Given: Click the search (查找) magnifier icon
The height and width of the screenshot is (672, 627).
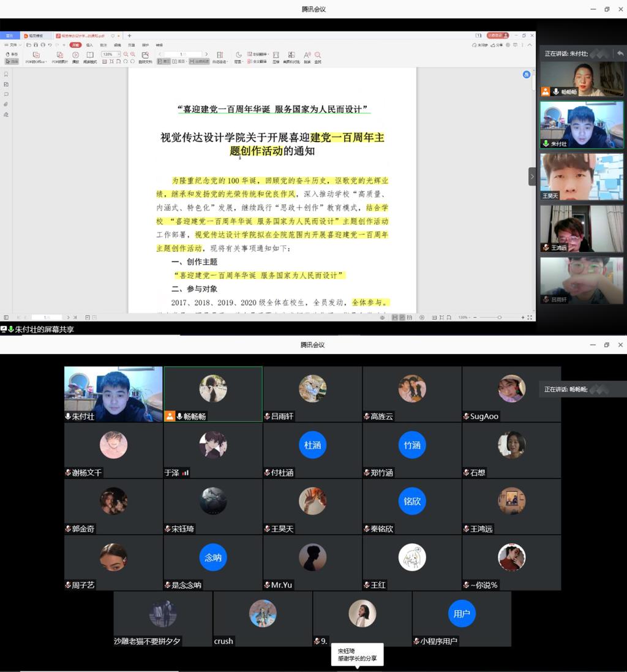Looking at the screenshot, I should click(318, 55).
